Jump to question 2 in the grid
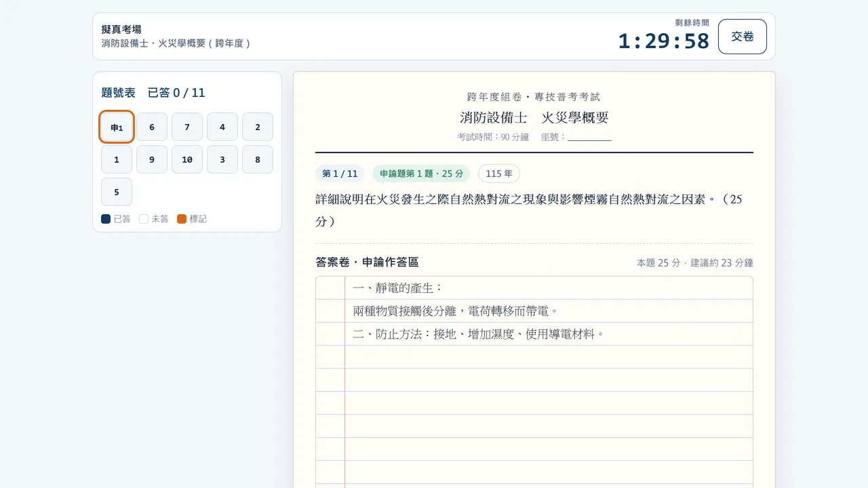The height and width of the screenshot is (488, 868). pyautogui.click(x=258, y=127)
